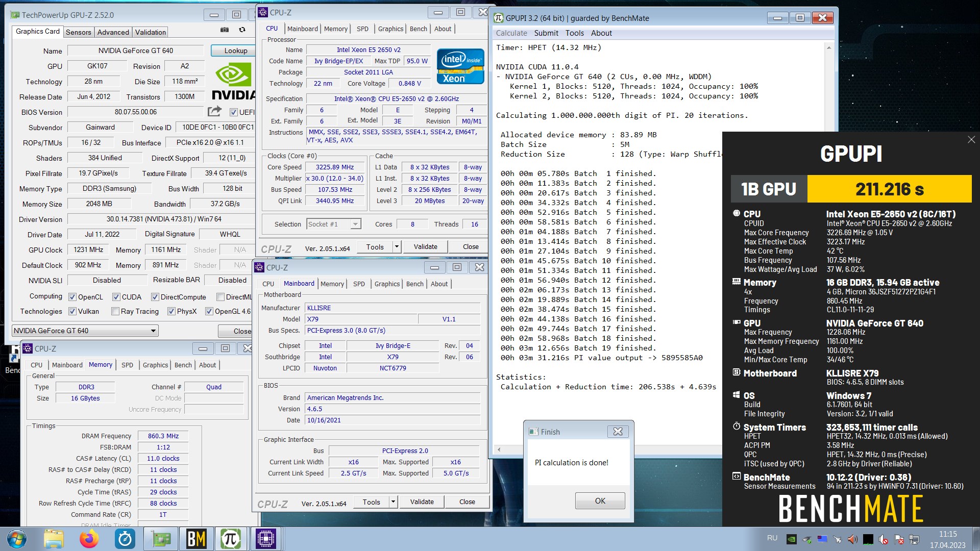This screenshot has height=551, width=980.
Task: Click the volume speaker tray icon
Action: click(852, 539)
